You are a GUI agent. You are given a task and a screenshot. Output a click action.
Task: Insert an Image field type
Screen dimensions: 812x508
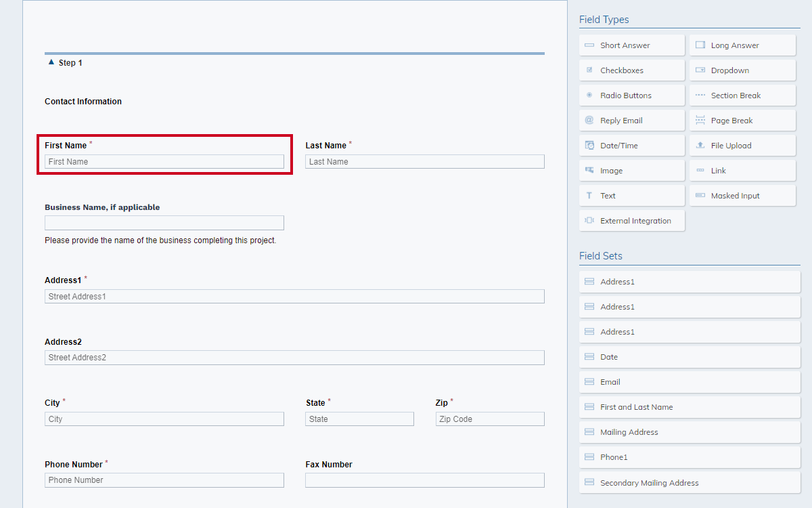click(632, 171)
